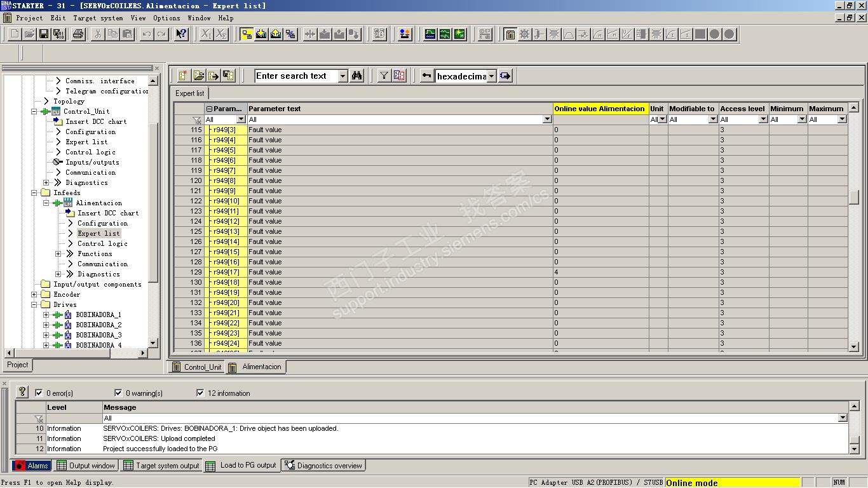Open the control panel toolbar icon

click(405, 34)
